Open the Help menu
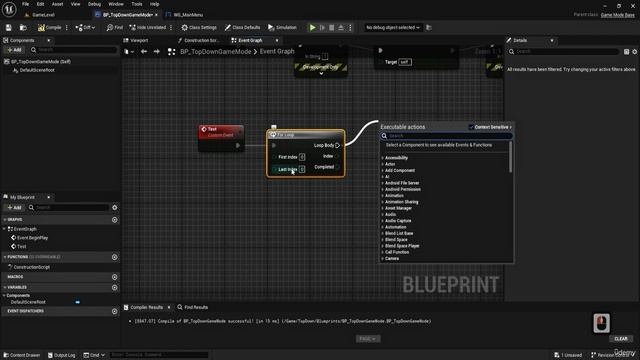 pos(154,4)
